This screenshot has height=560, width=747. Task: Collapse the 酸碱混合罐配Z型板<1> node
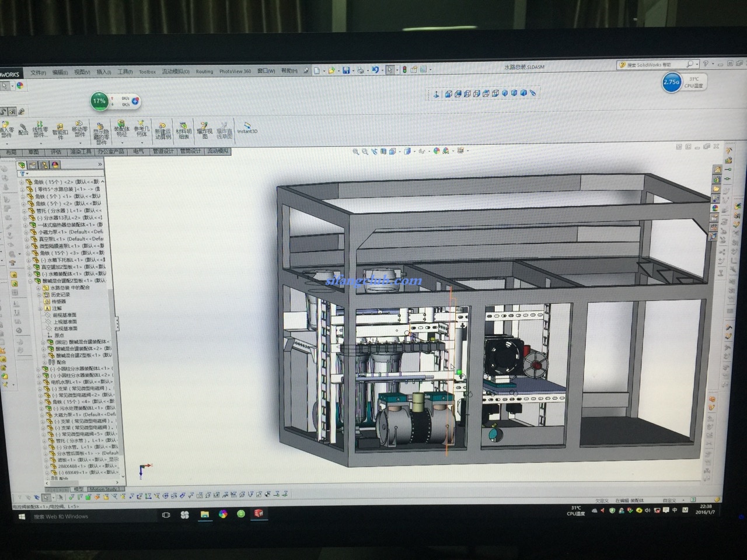point(31,281)
